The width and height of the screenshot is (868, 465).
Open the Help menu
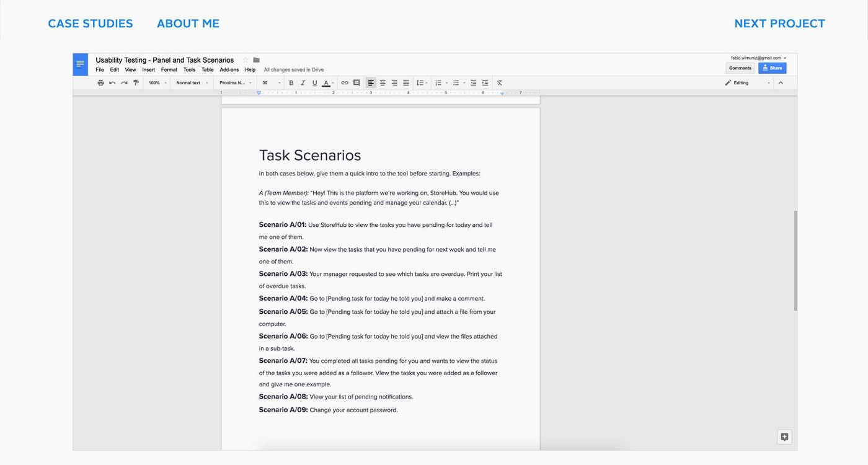250,70
